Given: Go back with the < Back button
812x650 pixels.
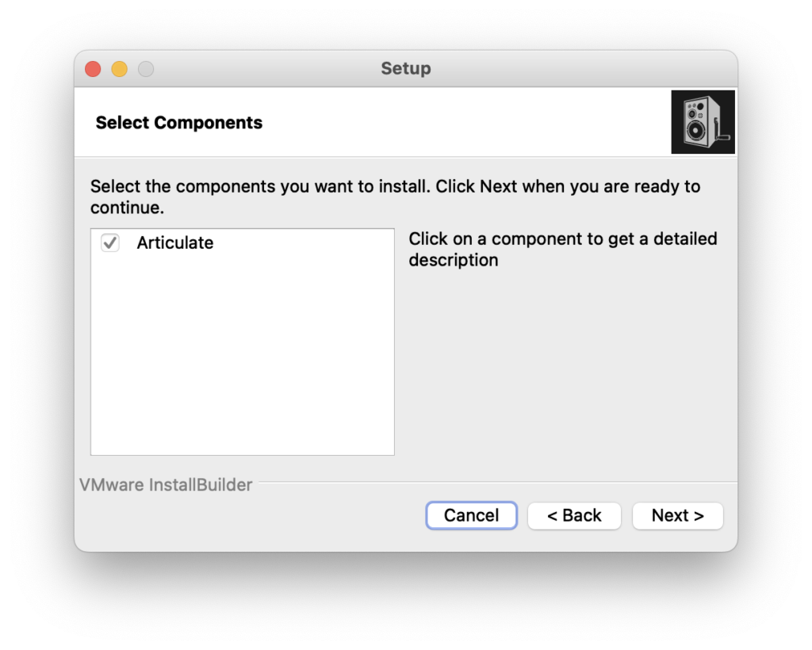Looking at the screenshot, I should click(x=574, y=515).
